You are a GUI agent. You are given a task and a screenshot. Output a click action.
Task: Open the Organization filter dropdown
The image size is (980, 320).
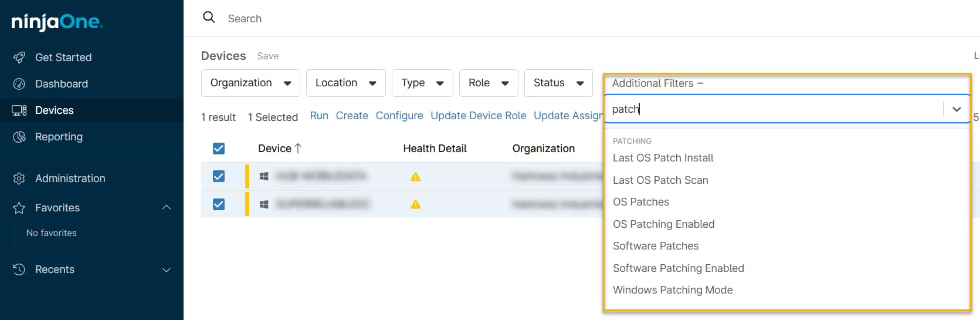coord(250,83)
